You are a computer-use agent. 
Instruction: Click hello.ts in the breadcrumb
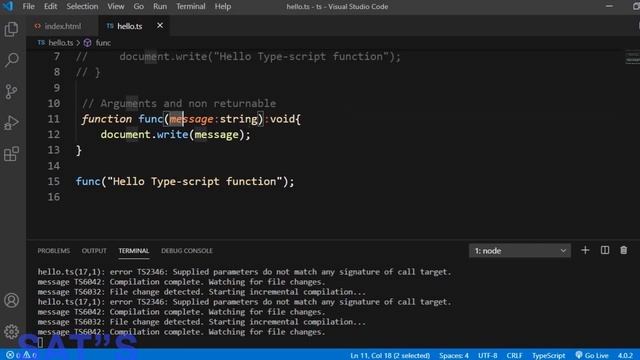[x=61, y=42]
